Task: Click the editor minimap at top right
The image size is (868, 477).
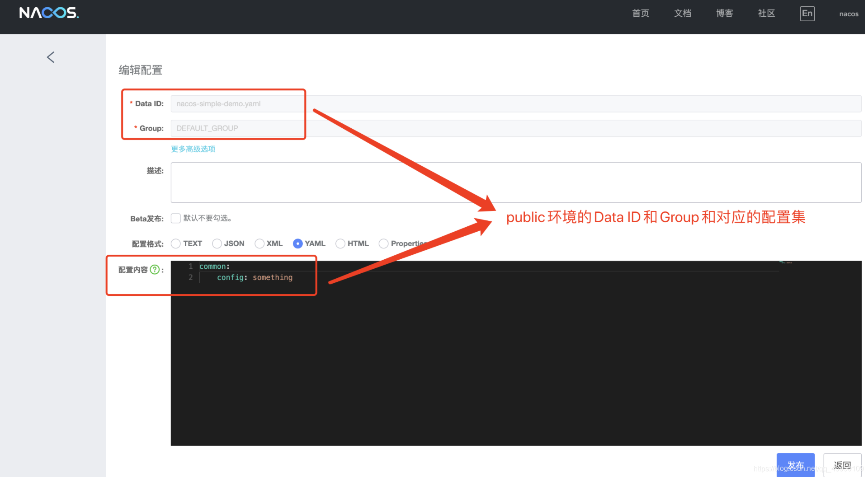Action: coord(786,262)
